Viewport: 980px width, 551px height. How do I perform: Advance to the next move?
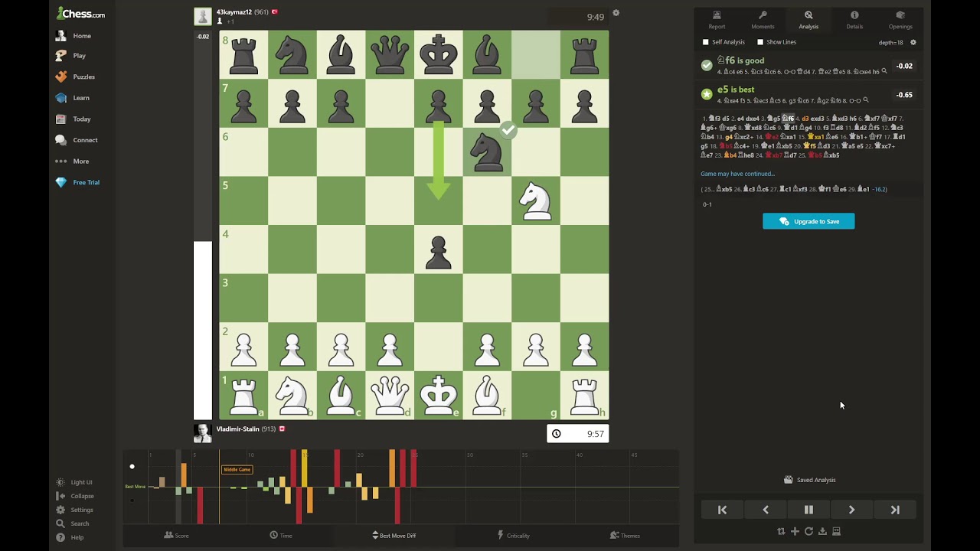pos(851,510)
